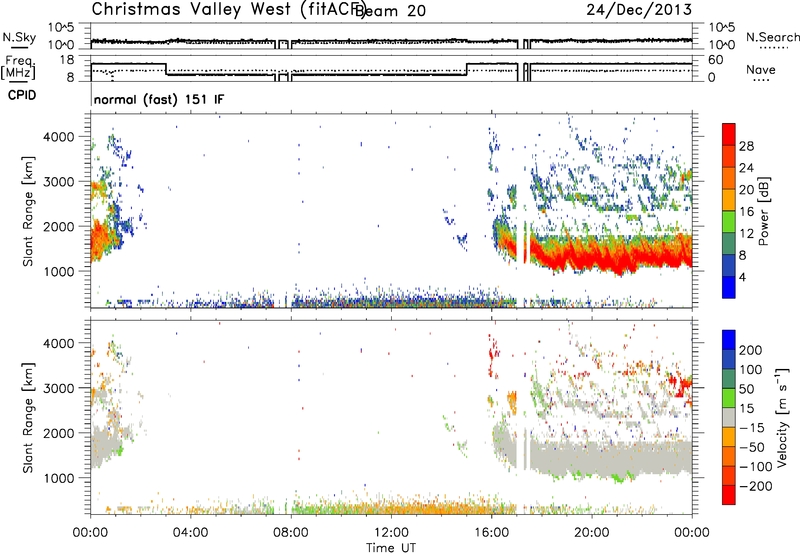Click the 'Freq. [MHz]' label
The image size is (800, 554).
tap(18, 67)
